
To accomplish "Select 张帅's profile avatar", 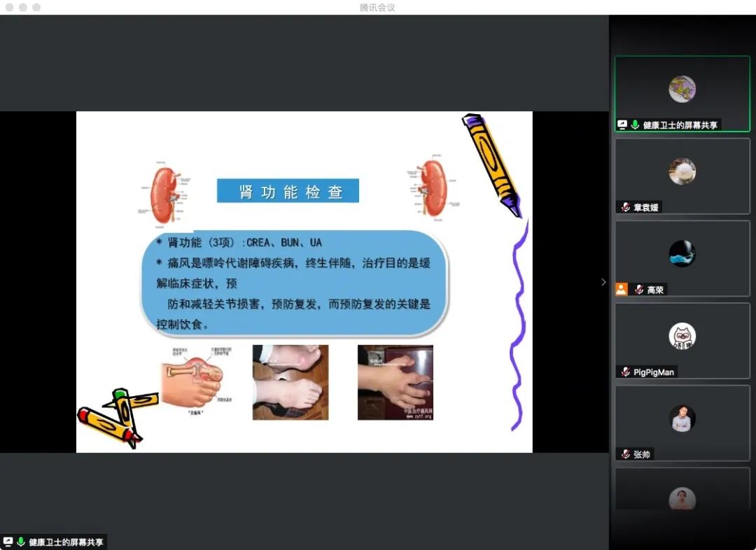I will 682,418.
